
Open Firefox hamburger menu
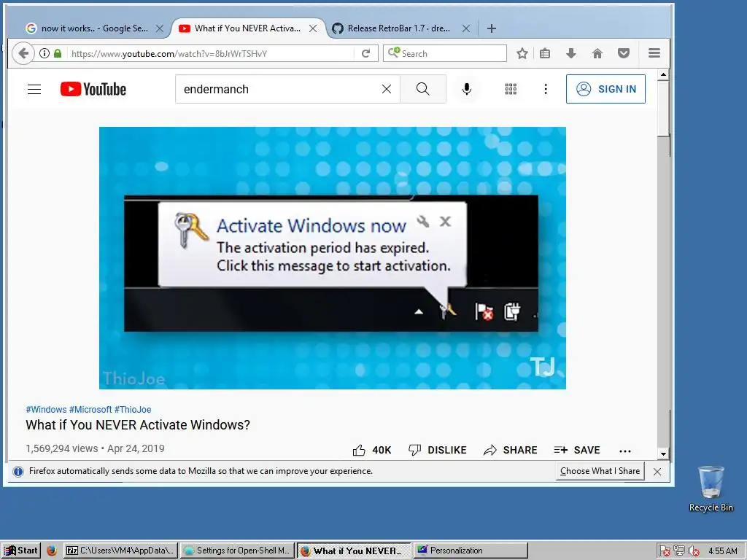(x=654, y=53)
